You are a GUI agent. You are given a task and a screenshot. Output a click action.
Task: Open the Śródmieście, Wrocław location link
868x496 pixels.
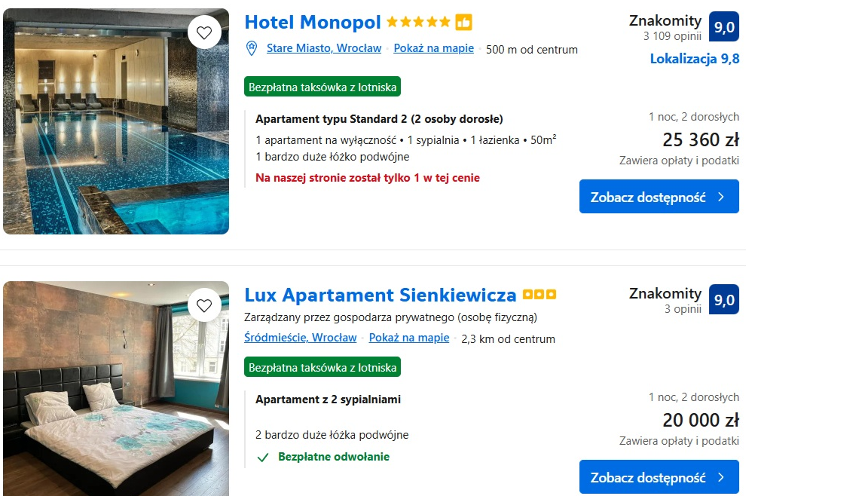[301, 338]
